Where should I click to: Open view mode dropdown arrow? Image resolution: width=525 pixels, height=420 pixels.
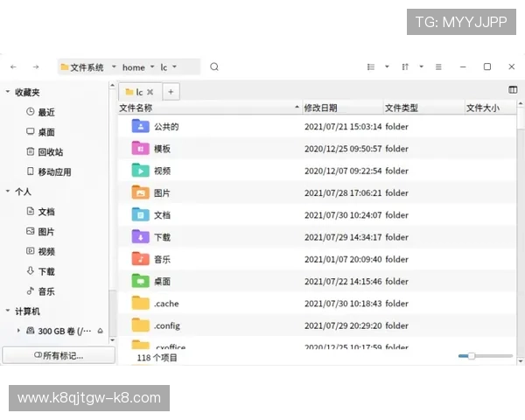tap(387, 66)
